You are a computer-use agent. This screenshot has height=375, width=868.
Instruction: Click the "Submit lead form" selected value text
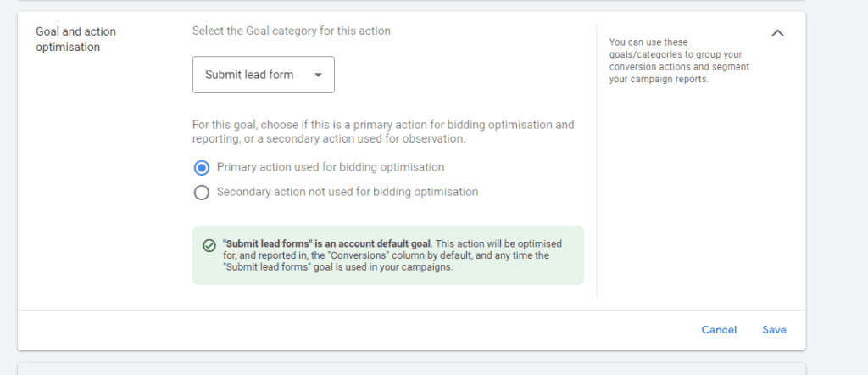click(x=249, y=75)
